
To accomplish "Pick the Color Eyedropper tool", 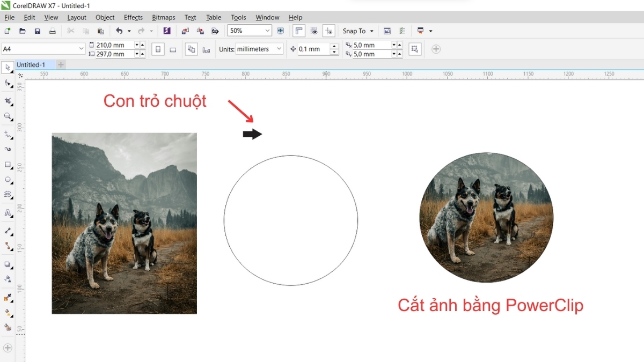I will [8, 297].
